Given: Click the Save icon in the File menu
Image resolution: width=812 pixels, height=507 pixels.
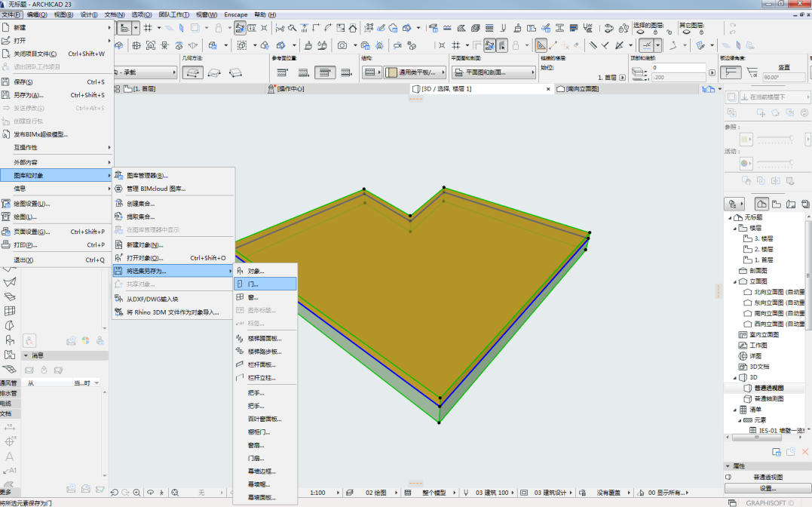Looking at the screenshot, I should pyautogui.click(x=6, y=82).
